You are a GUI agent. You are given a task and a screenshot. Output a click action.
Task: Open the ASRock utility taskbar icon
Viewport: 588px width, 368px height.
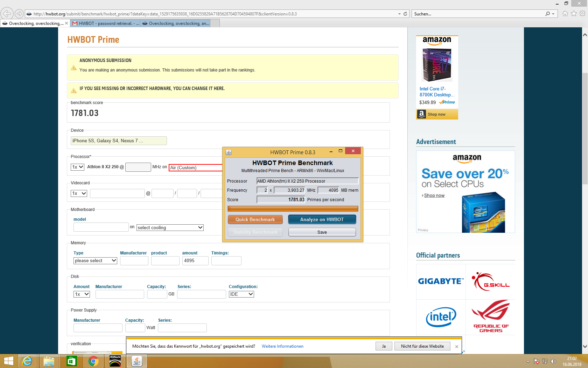pyautogui.click(x=115, y=361)
